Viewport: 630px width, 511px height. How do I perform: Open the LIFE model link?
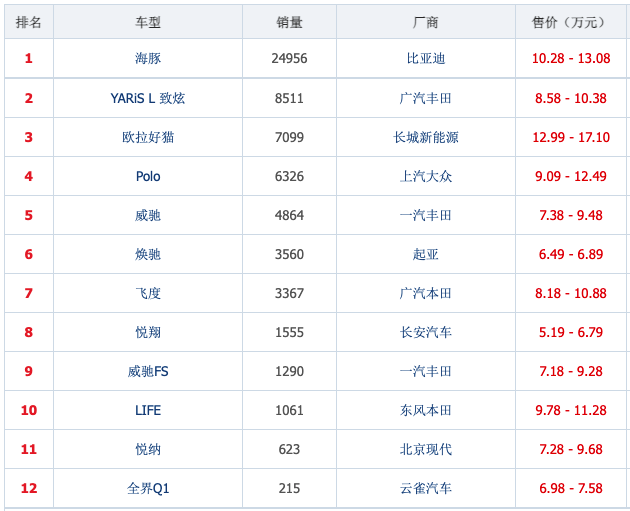(148, 410)
